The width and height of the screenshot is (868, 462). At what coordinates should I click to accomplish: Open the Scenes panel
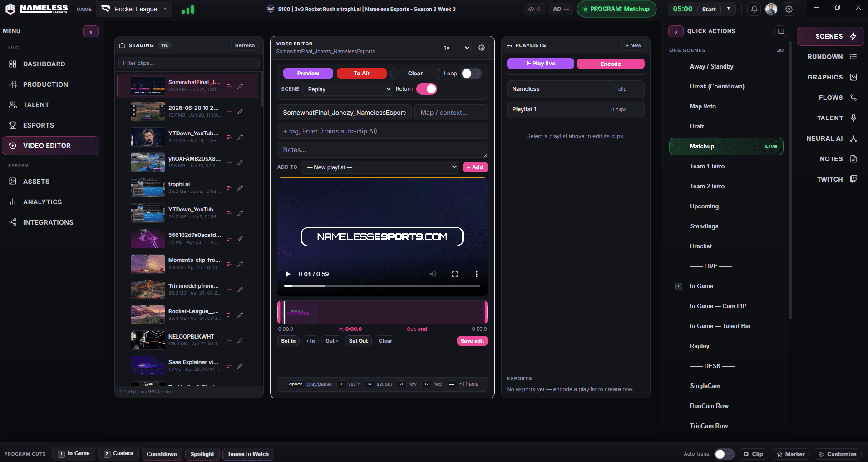click(830, 36)
